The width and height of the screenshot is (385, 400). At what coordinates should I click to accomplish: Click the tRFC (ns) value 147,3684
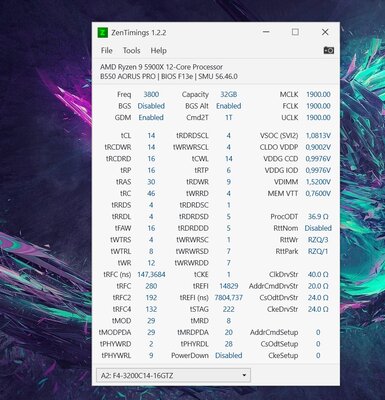point(151,275)
